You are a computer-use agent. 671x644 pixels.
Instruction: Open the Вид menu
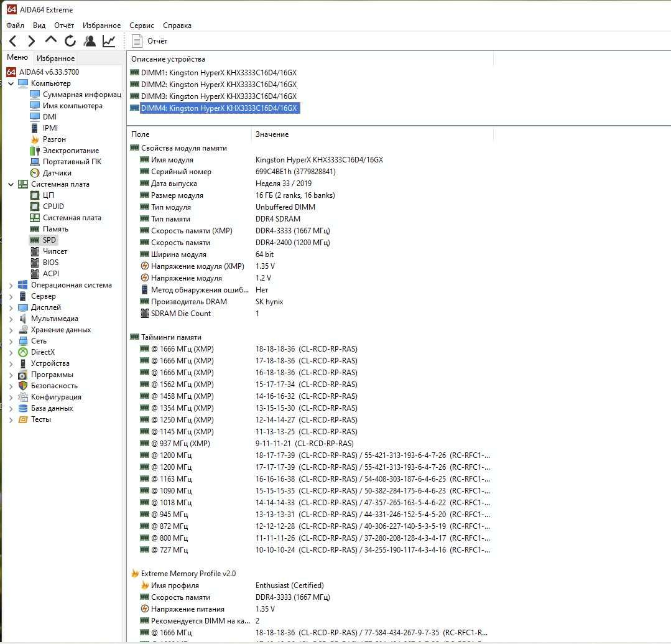(x=39, y=26)
